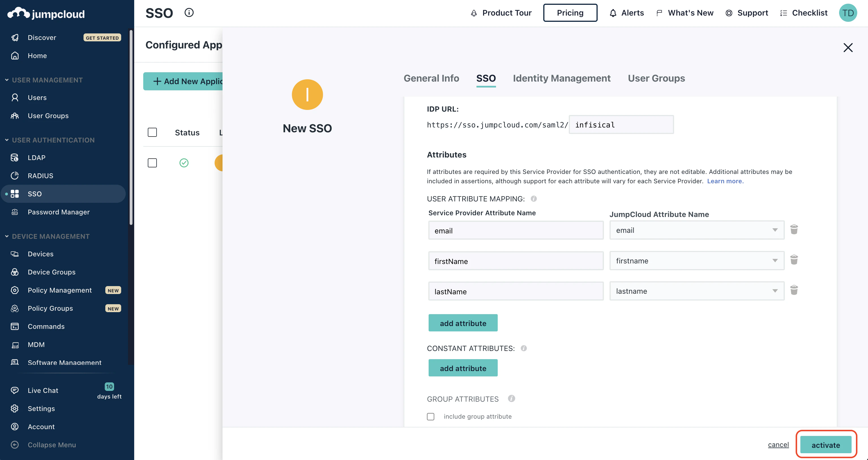Screen dimensions: 868x460
Task: Collapse the sidebar menu
Action: point(52,445)
